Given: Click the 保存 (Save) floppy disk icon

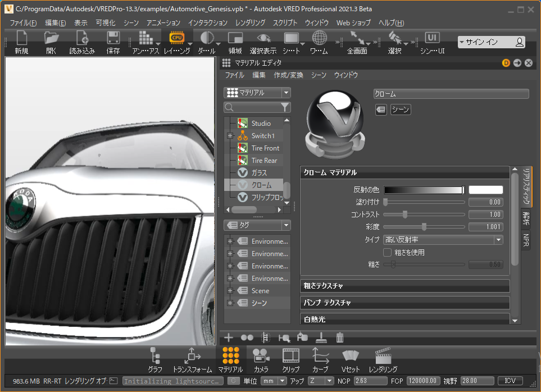Looking at the screenshot, I should coord(113,38).
